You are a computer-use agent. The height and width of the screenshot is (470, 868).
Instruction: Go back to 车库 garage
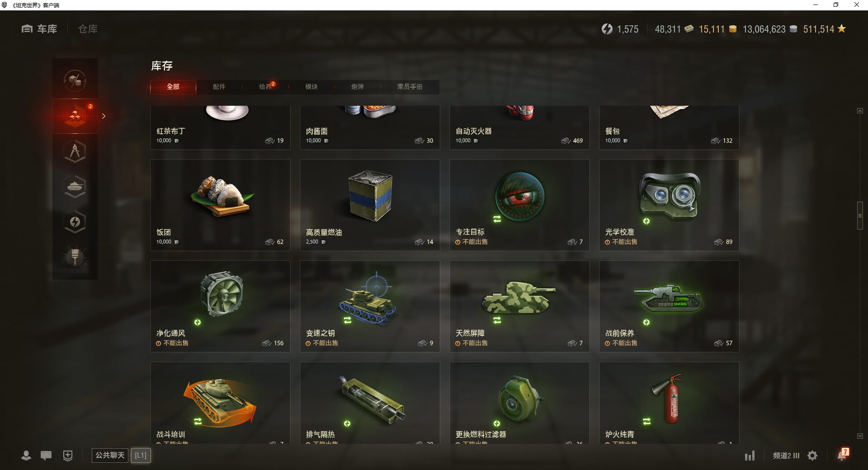pos(39,29)
